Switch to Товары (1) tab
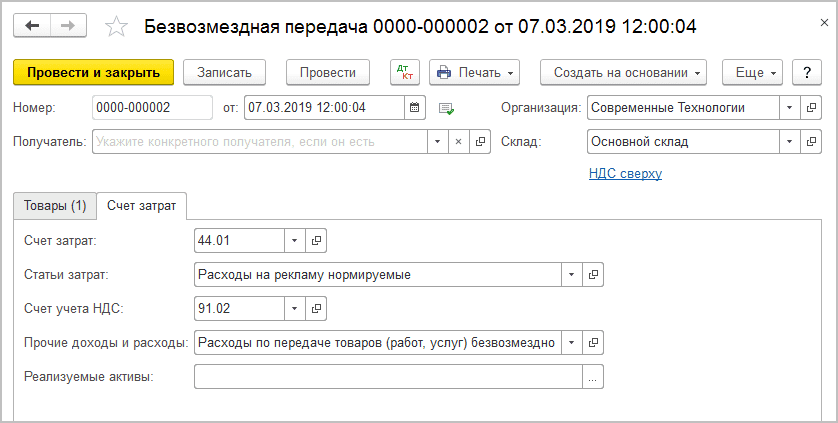 pos(55,205)
